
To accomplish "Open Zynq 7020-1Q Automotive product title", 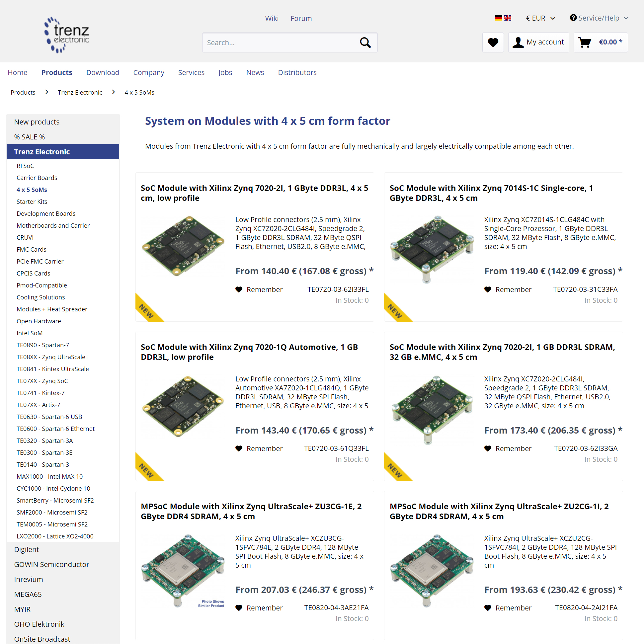I will point(249,352).
